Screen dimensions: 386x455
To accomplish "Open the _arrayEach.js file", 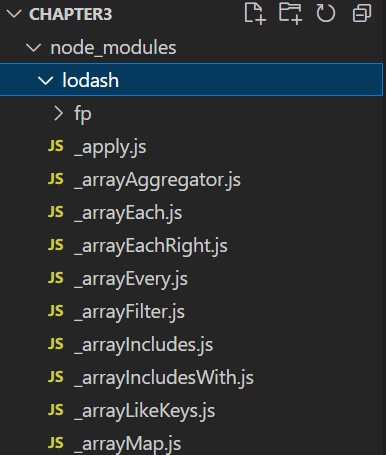I will click(128, 213).
